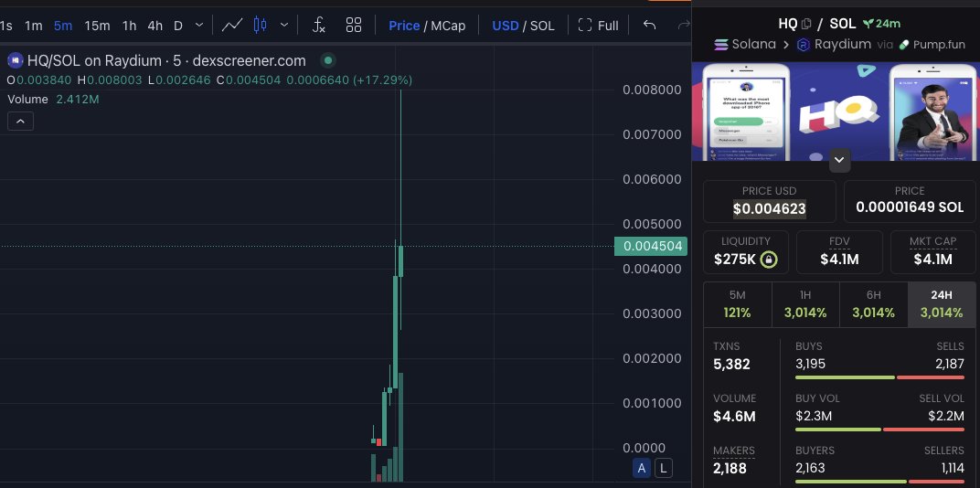Open the chart layout grid icon
Image resolution: width=980 pixels, height=488 pixels.
(354, 25)
